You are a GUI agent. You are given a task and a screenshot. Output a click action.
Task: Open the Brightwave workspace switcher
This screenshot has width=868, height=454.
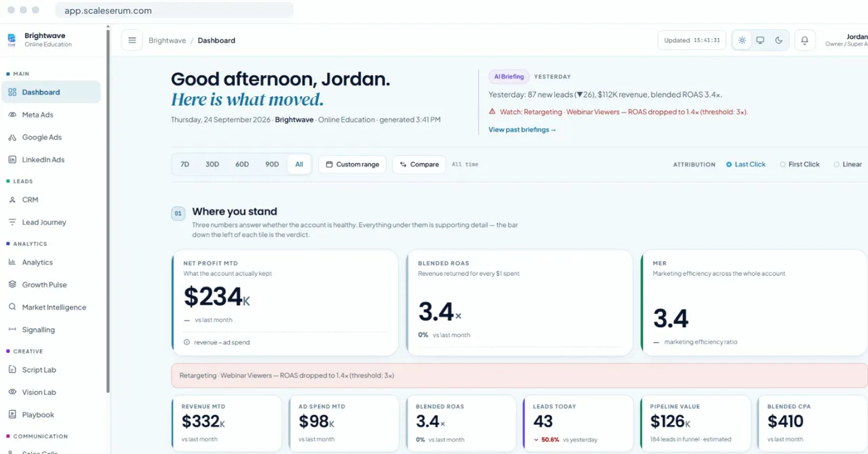click(47, 40)
